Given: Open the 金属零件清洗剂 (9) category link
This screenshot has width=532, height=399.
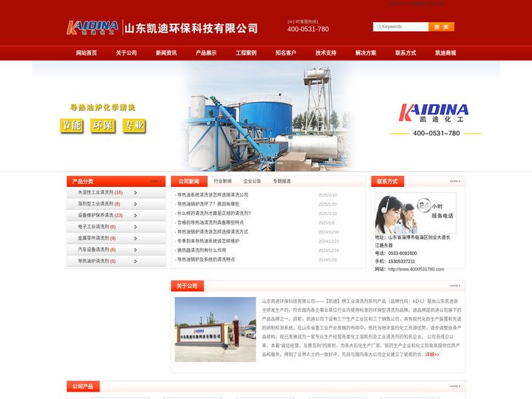Looking at the screenshot, I should [97, 238].
